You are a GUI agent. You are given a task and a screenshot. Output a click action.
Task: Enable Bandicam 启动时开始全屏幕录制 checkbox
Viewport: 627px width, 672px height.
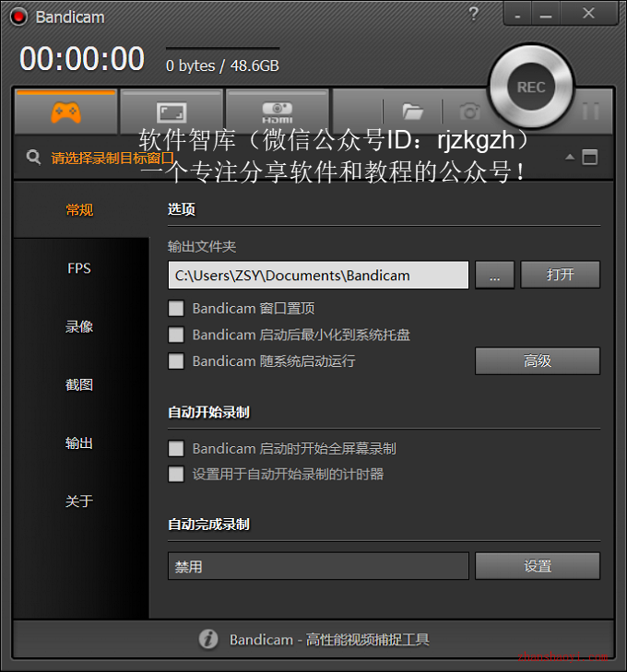pyautogui.click(x=176, y=449)
